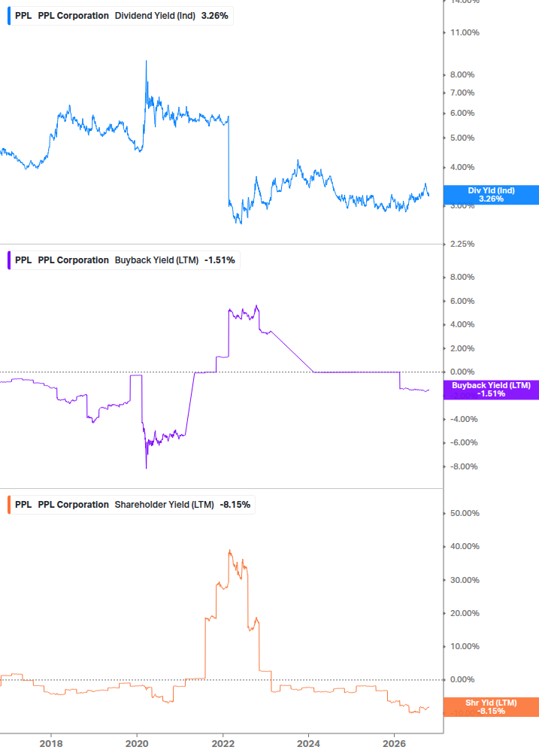Click the purple Buyback Yield (LTM) -1.51% axis tag
The height and width of the screenshot is (756, 539).
click(491, 390)
